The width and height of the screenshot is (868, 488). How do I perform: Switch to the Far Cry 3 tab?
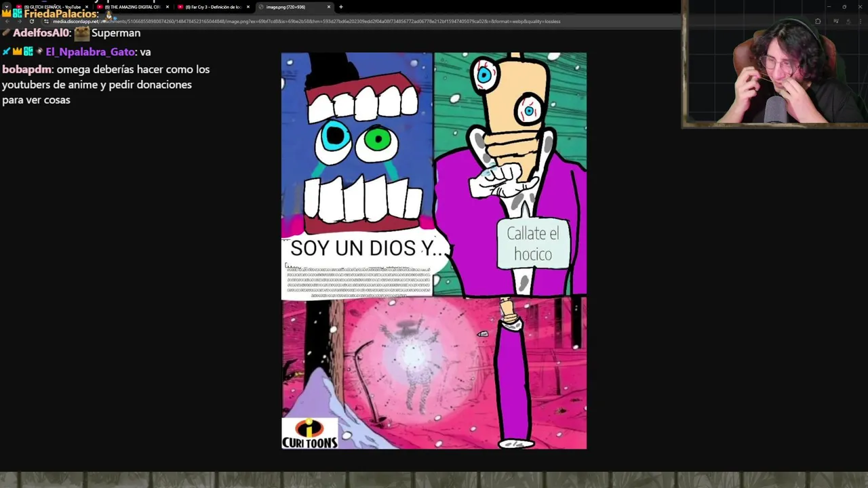pyautogui.click(x=213, y=7)
